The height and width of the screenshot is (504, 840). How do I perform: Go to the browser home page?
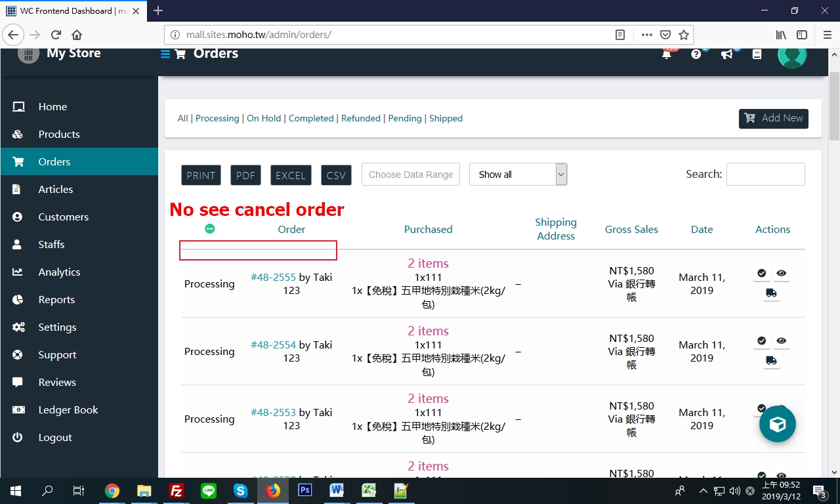(77, 35)
